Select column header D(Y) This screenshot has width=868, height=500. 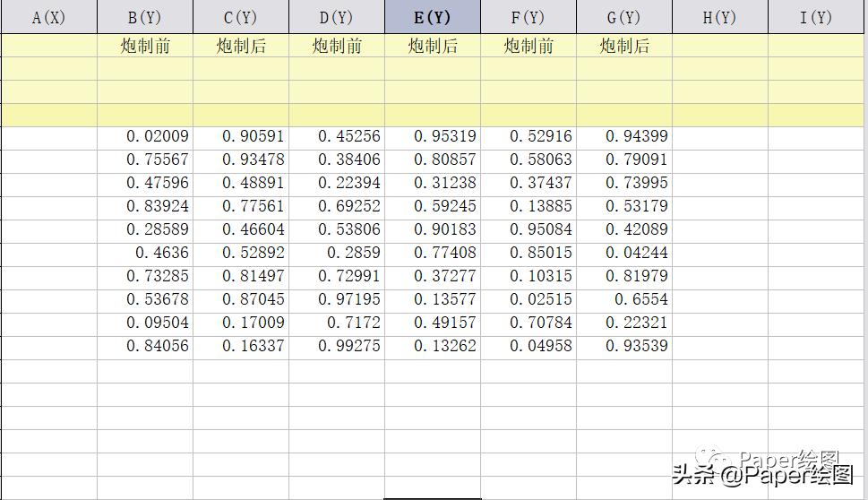337,17
